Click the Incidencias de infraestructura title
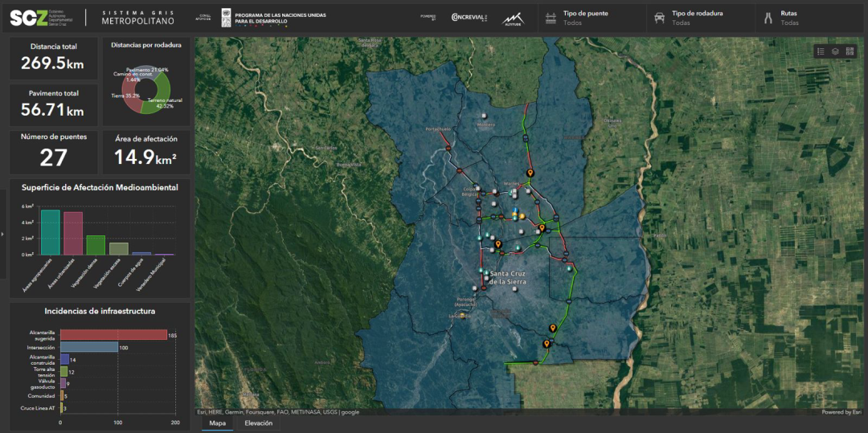The height and width of the screenshot is (433, 868). pyautogui.click(x=100, y=312)
